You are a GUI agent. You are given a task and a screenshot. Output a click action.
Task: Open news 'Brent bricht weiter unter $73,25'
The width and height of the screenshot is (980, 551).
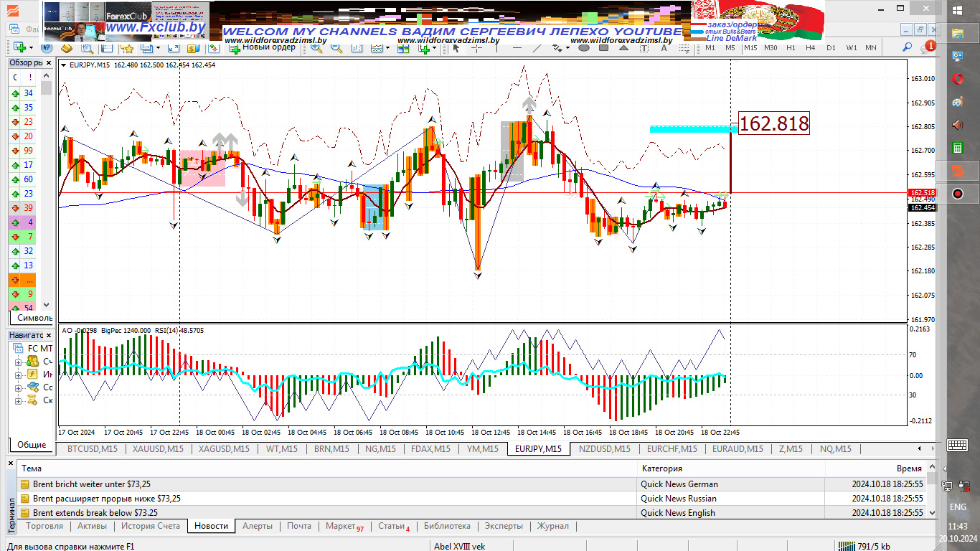pos(92,484)
